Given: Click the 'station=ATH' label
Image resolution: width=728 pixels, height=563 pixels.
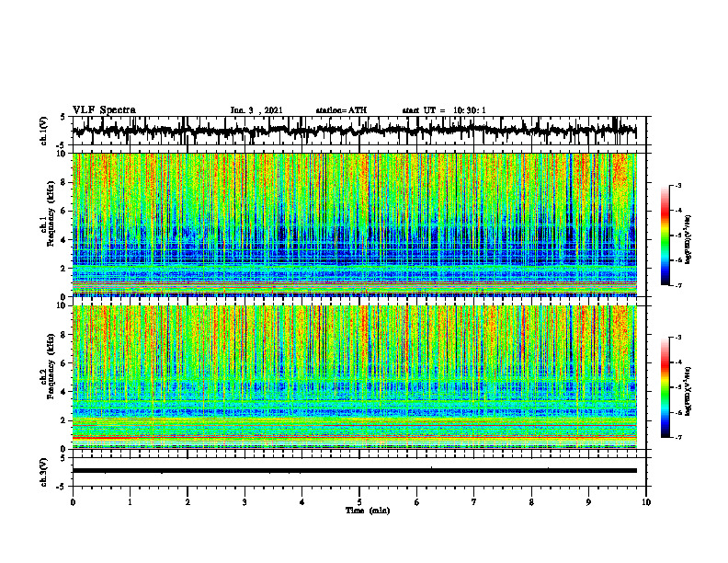Looking at the screenshot, I should [x=341, y=110].
